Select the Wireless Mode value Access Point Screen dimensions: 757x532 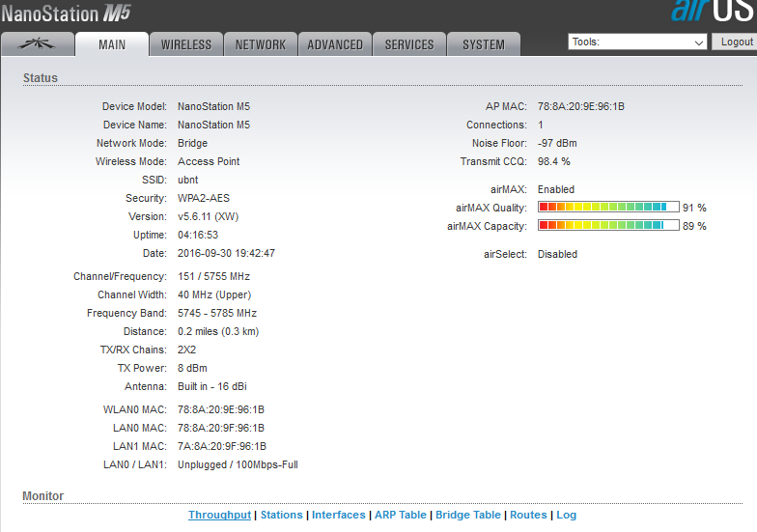tap(209, 161)
